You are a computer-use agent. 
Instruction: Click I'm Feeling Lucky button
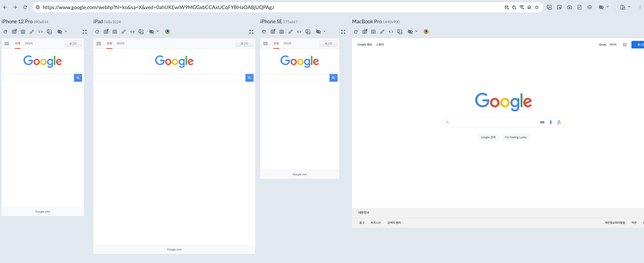[516, 137]
